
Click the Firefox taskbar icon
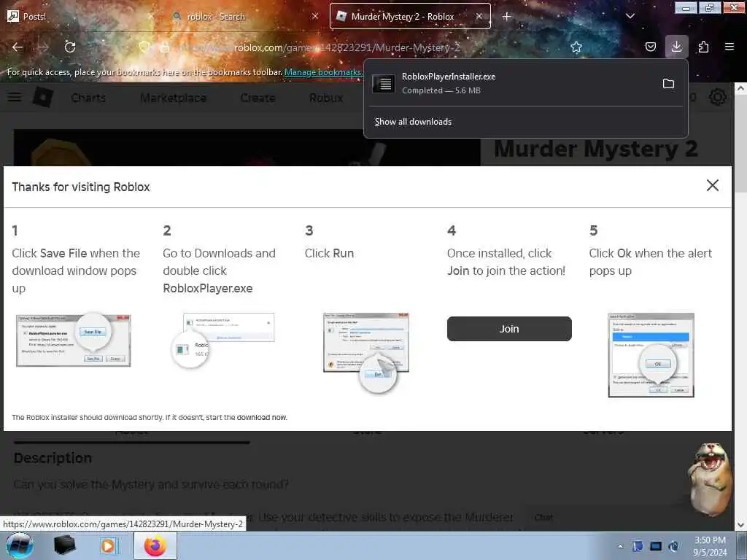pos(155,545)
